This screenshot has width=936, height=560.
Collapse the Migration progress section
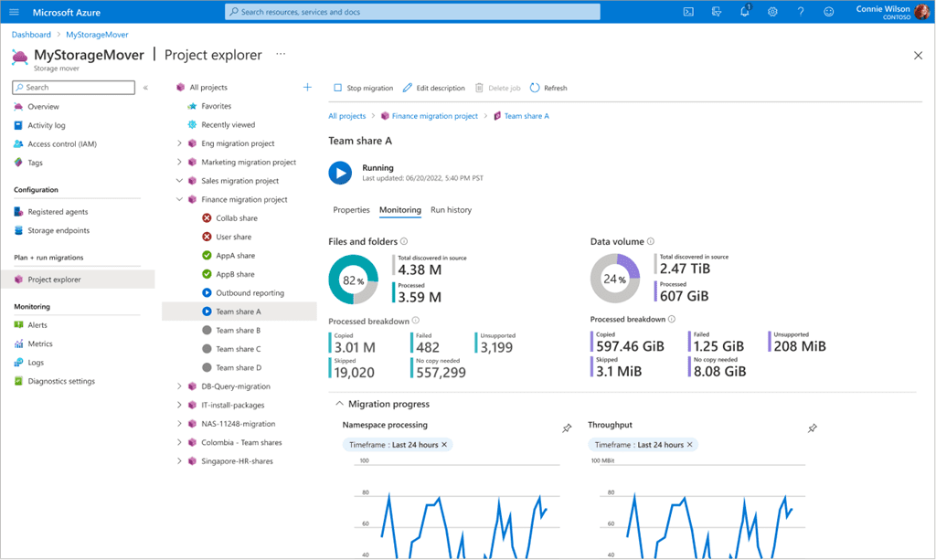pyautogui.click(x=340, y=404)
